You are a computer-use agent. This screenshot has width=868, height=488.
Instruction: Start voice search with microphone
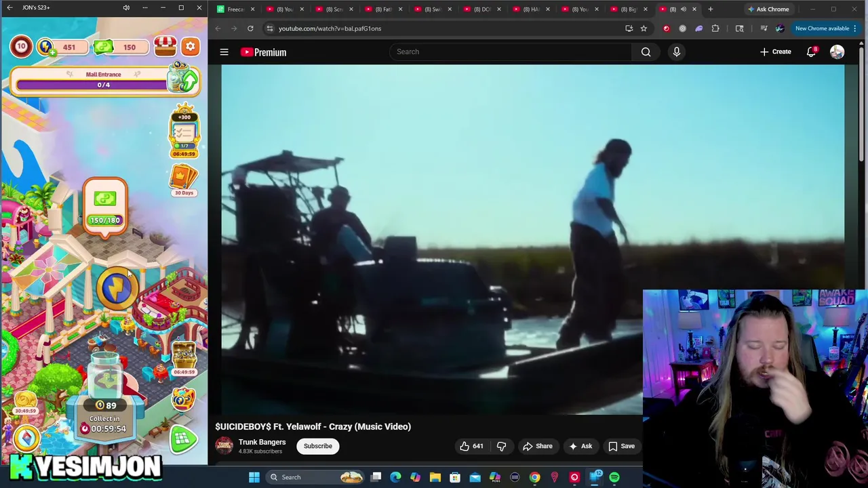(x=676, y=52)
